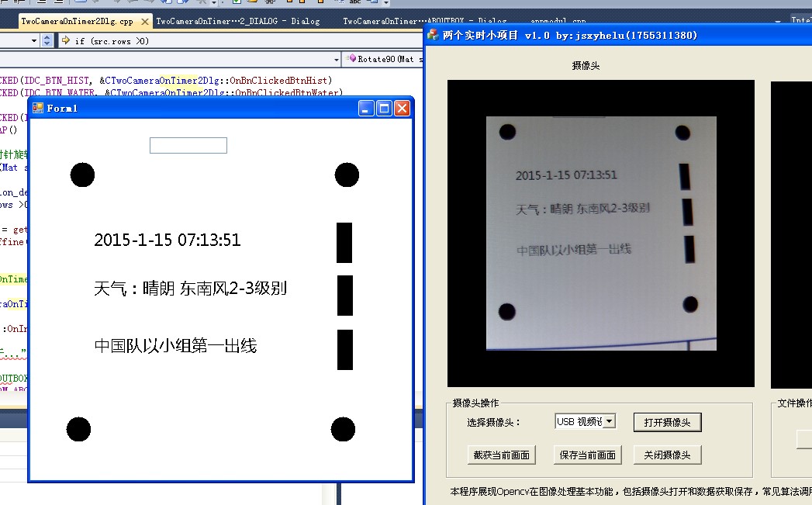Open the 'USB 视频设' camera selection combo
This screenshot has width=812, height=505.
[585, 422]
